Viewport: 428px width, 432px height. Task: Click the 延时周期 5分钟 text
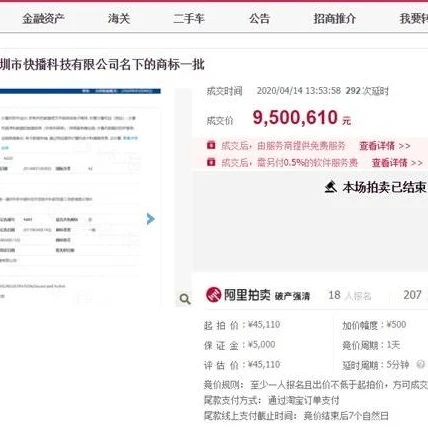click(x=376, y=365)
